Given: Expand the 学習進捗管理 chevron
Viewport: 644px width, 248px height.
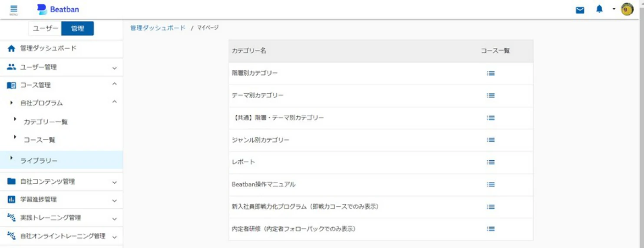Looking at the screenshot, I should [x=114, y=201].
